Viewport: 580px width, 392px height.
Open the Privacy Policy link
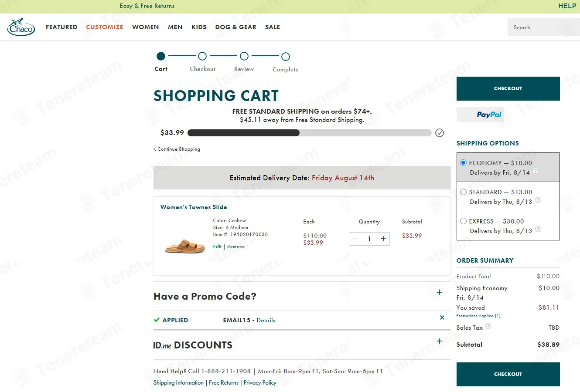pos(260,382)
